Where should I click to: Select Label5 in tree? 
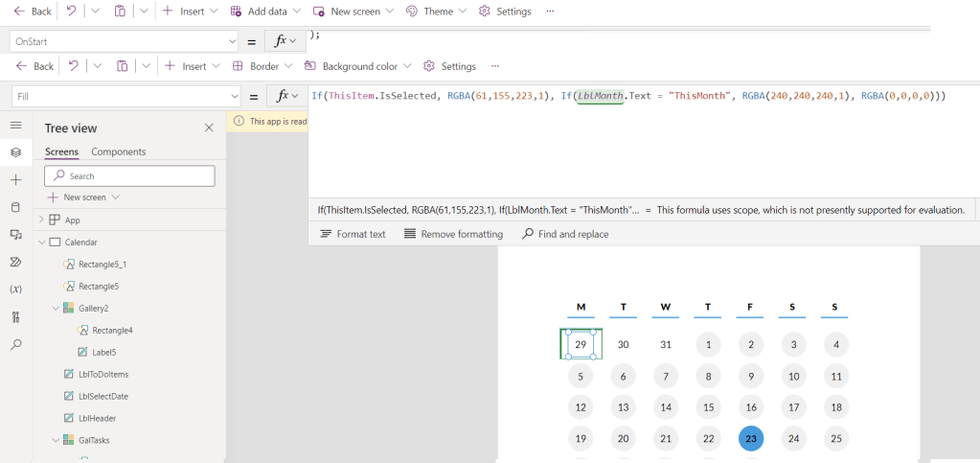(x=103, y=352)
